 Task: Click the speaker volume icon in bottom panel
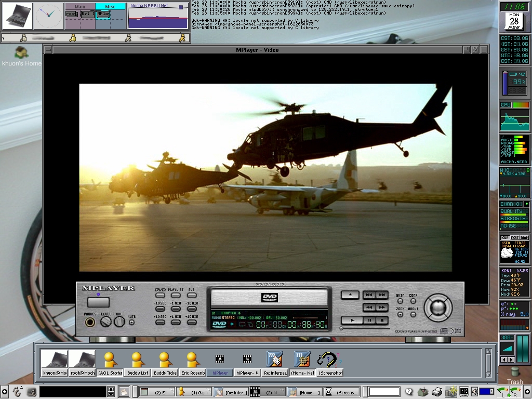pyautogui.click(x=474, y=392)
